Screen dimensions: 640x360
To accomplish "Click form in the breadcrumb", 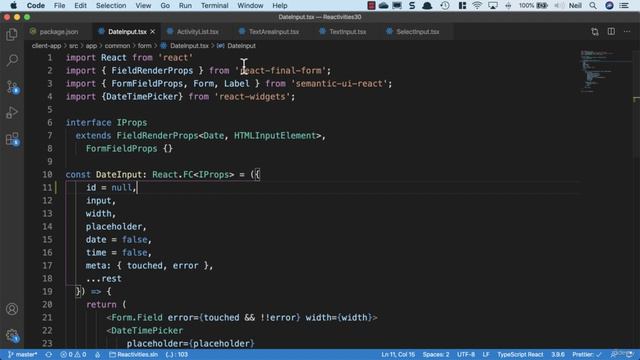I will 144,46.
